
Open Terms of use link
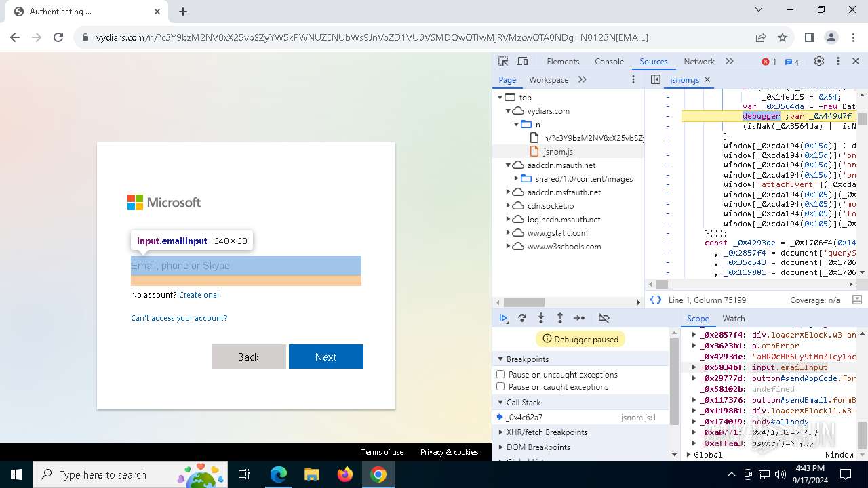382,452
